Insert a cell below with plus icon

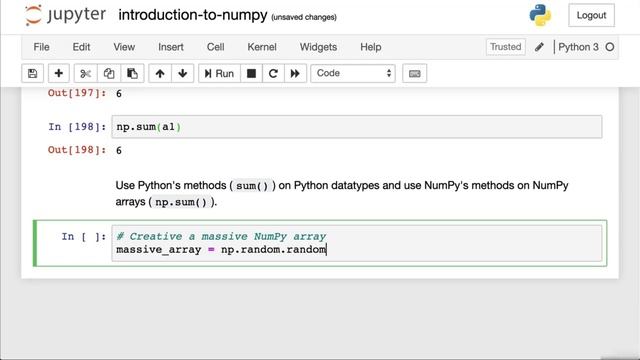[59, 73]
